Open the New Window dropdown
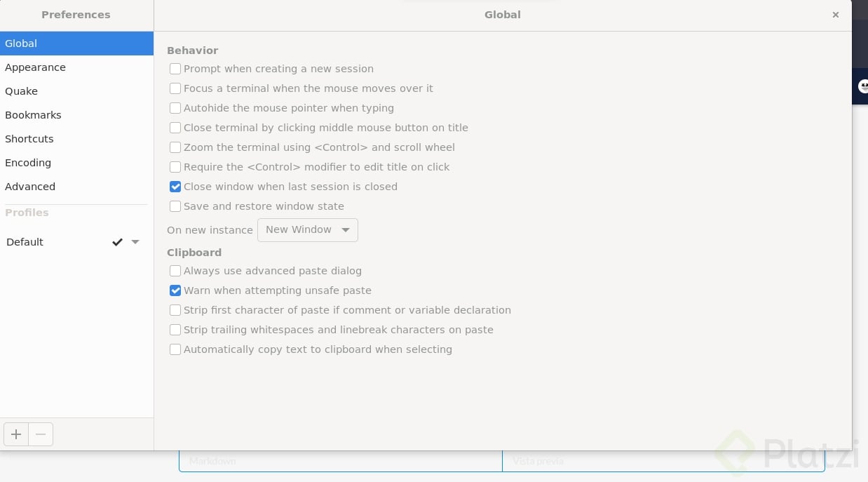Screen dimensions: 868x482 point(307,230)
